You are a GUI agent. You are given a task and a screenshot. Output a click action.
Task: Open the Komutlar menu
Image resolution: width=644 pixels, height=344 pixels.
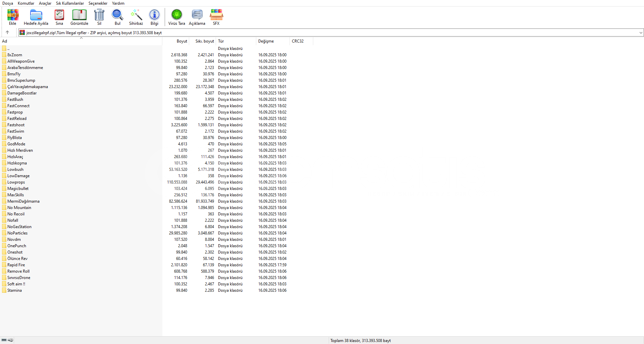[26, 3]
